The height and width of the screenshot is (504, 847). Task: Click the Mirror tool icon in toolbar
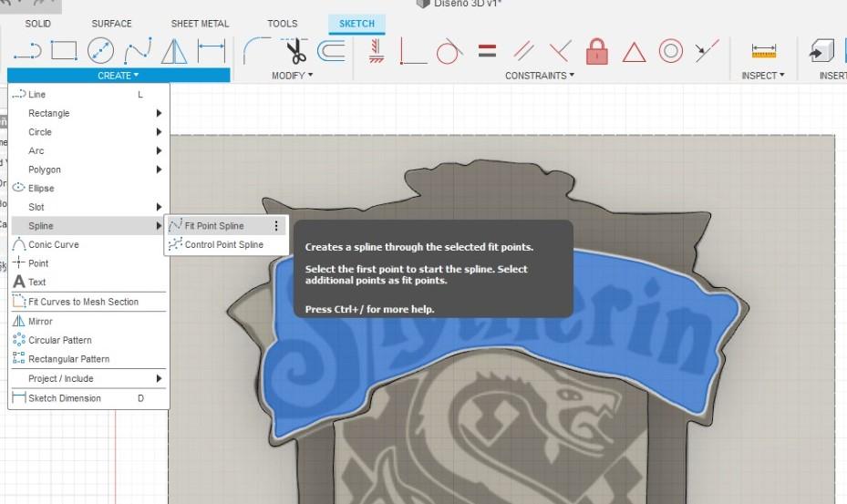(x=174, y=51)
